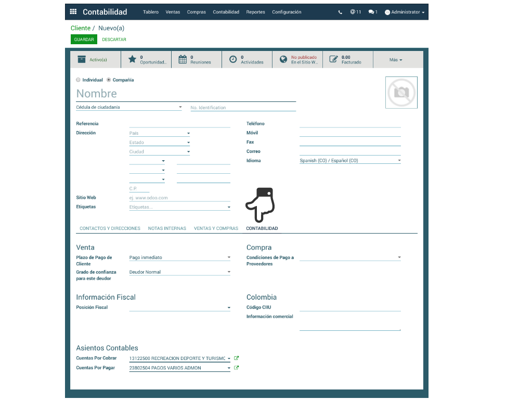
Task: Click the Nombre input field
Action: (186, 94)
